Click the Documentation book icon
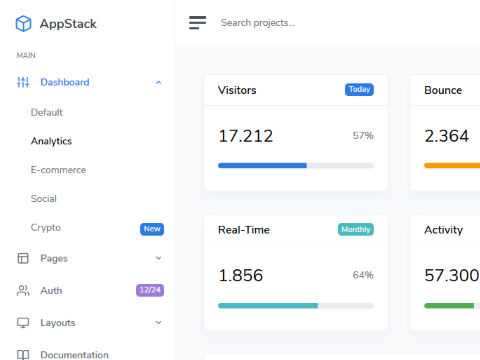The image size is (480, 360). click(23, 355)
